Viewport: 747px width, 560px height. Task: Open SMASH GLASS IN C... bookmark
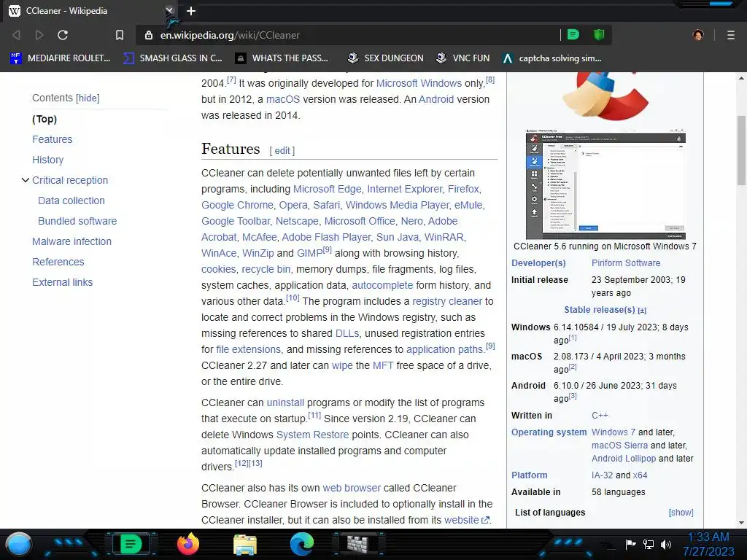coord(172,58)
